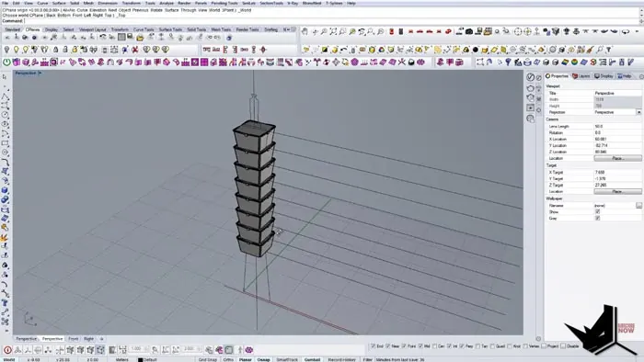Switch to the Front viewport tab
Viewport: 644px width, 362px height.
[x=73, y=339]
